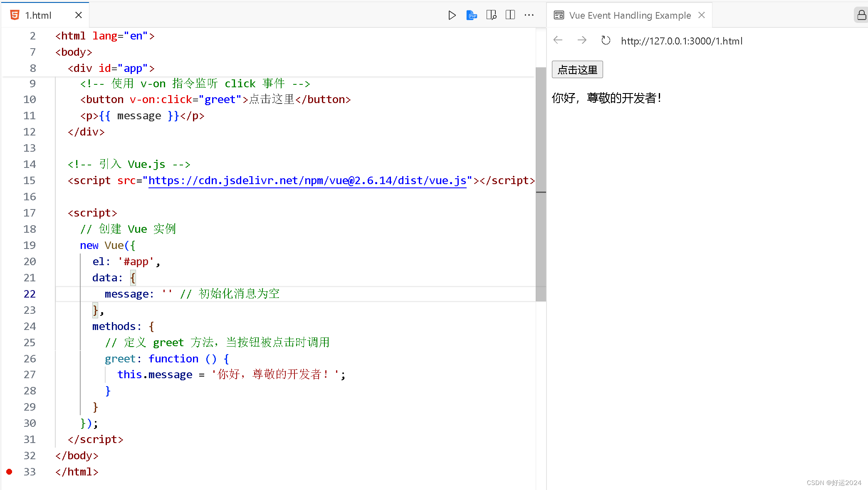Click the text 你好，尊敬的开发者！
The height and width of the screenshot is (490, 868).
point(606,98)
